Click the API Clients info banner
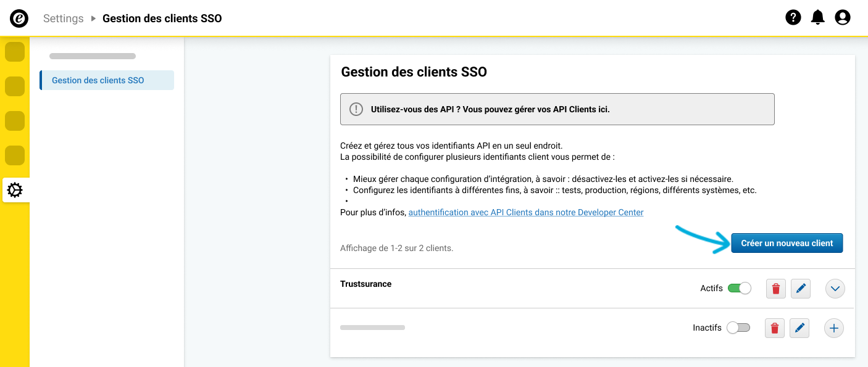 click(x=557, y=109)
